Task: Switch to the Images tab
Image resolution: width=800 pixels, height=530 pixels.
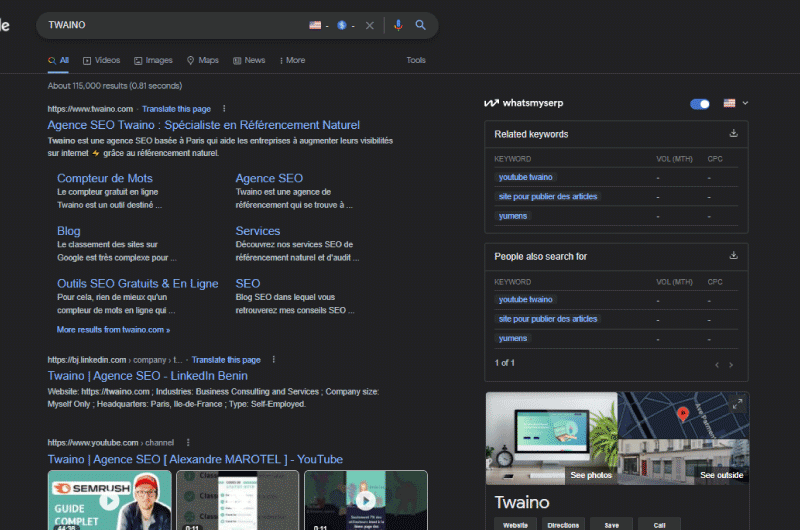Action: pos(153,60)
